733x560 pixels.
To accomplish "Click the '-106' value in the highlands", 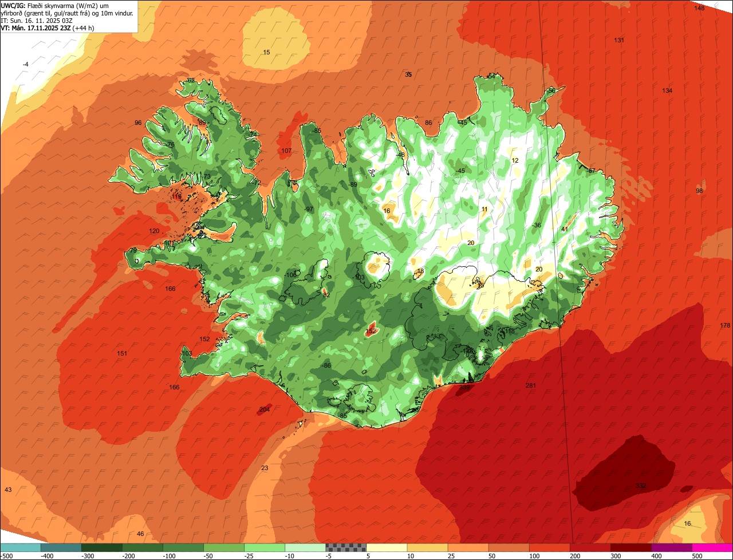I will 291,275.
